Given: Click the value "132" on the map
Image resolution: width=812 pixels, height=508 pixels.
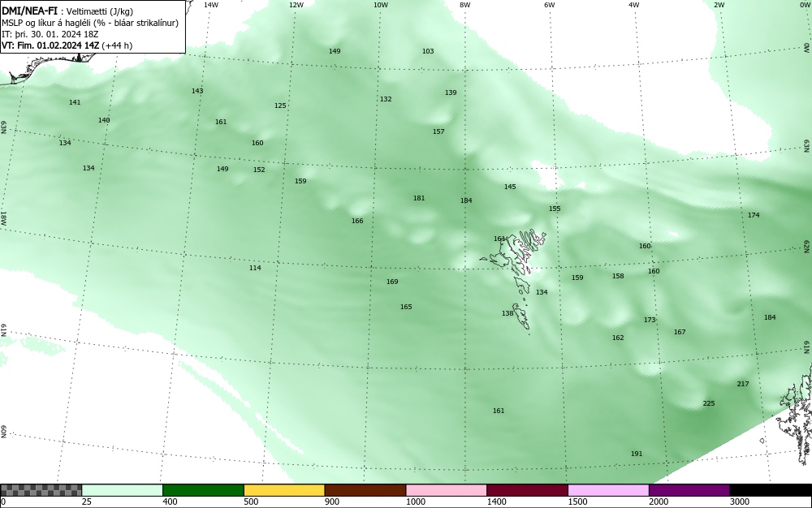Looking at the screenshot, I should 386,99.
